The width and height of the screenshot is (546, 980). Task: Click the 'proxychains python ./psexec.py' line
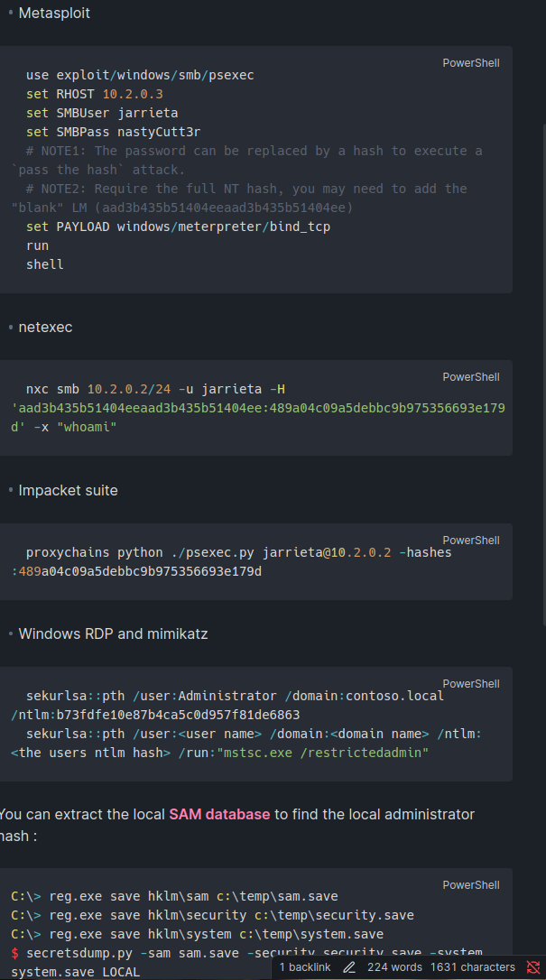pyautogui.click(x=238, y=552)
